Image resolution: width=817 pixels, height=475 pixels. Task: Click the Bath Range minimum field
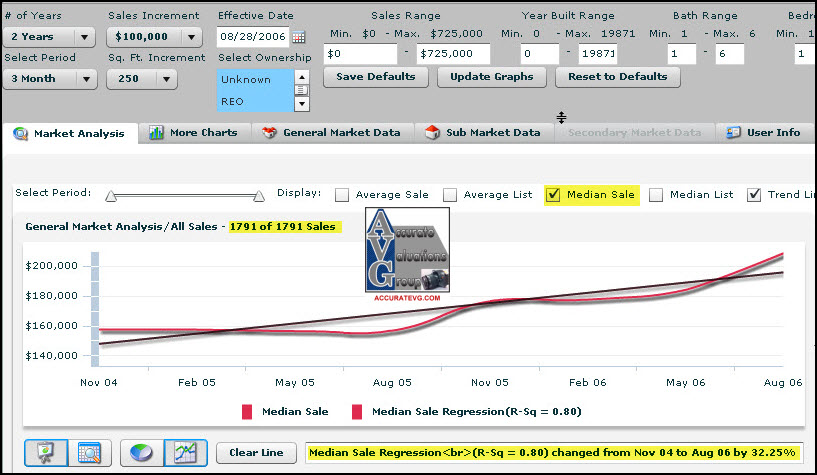682,54
